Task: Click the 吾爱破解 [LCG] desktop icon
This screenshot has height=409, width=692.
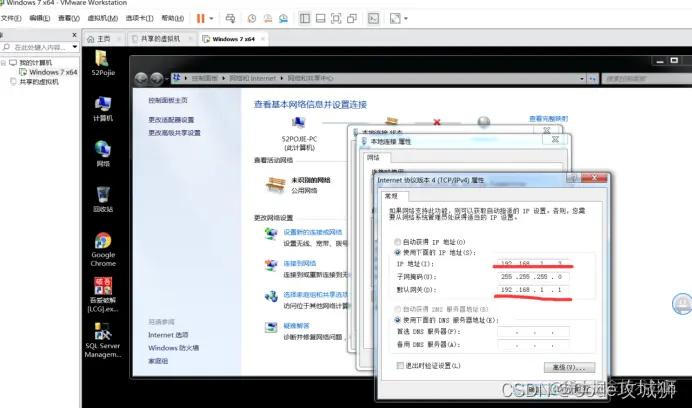Action: pyautogui.click(x=103, y=295)
